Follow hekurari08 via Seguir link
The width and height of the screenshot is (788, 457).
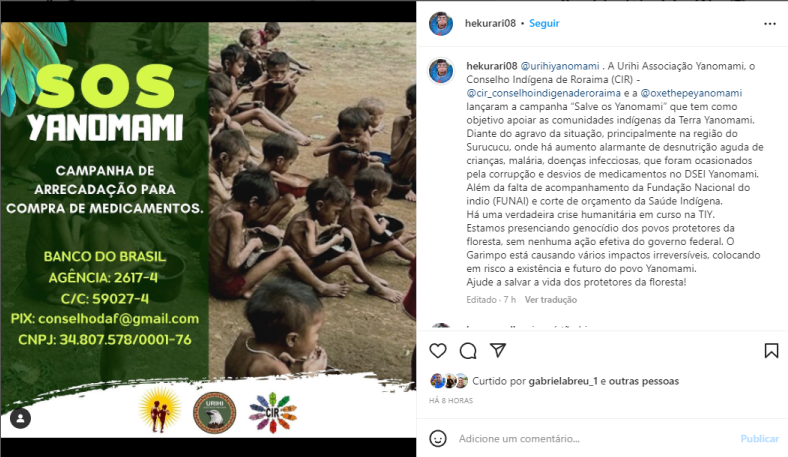point(544,23)
